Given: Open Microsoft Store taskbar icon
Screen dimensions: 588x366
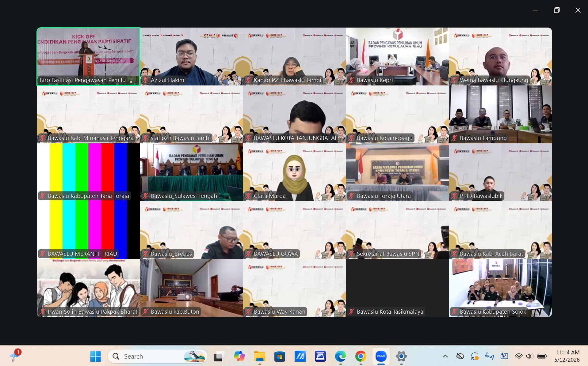Looking at the screenshot, I should click(x=280, y=356).
